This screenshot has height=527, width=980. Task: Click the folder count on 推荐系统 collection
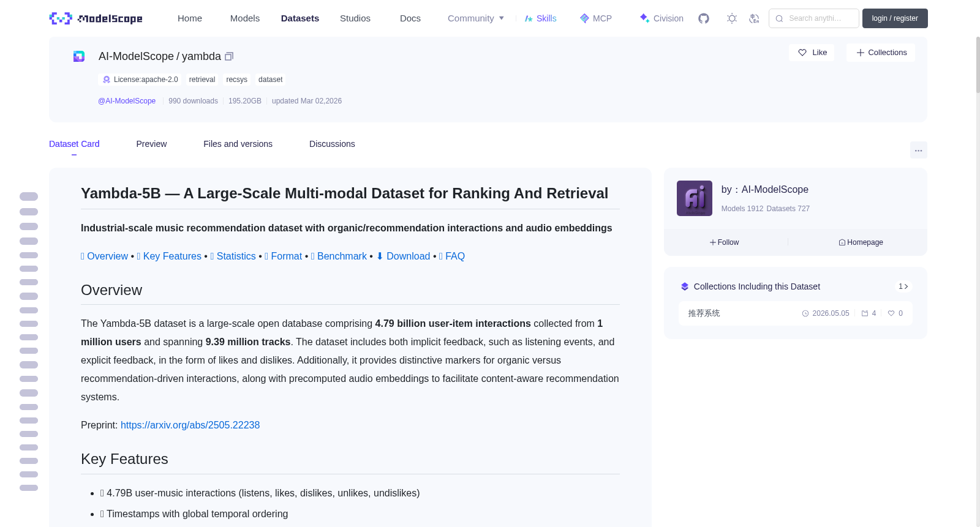click(x=869, y=313)
